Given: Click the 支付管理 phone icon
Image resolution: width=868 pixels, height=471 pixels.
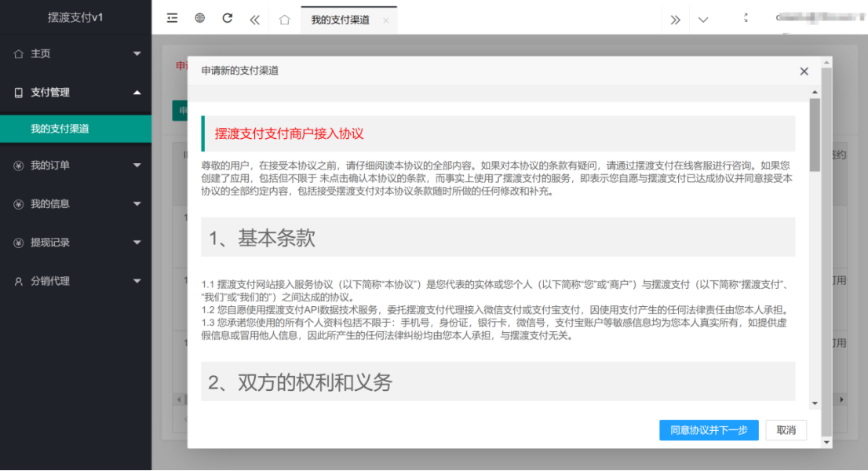Looking at the screenshot, I should 18,93.
